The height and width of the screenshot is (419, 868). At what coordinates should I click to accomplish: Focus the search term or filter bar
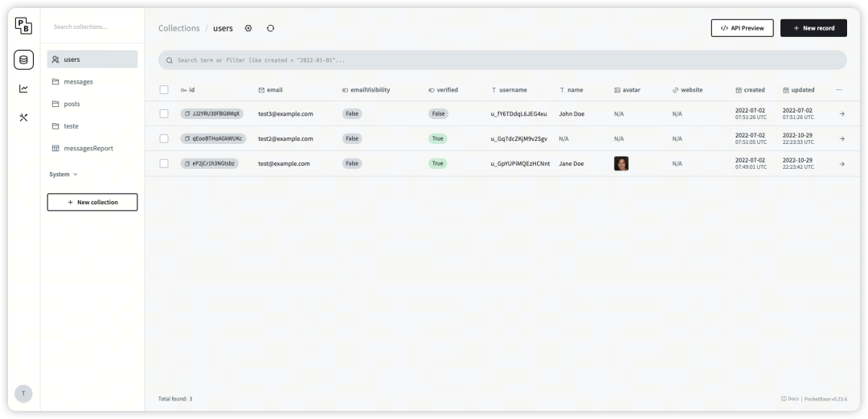502,60
